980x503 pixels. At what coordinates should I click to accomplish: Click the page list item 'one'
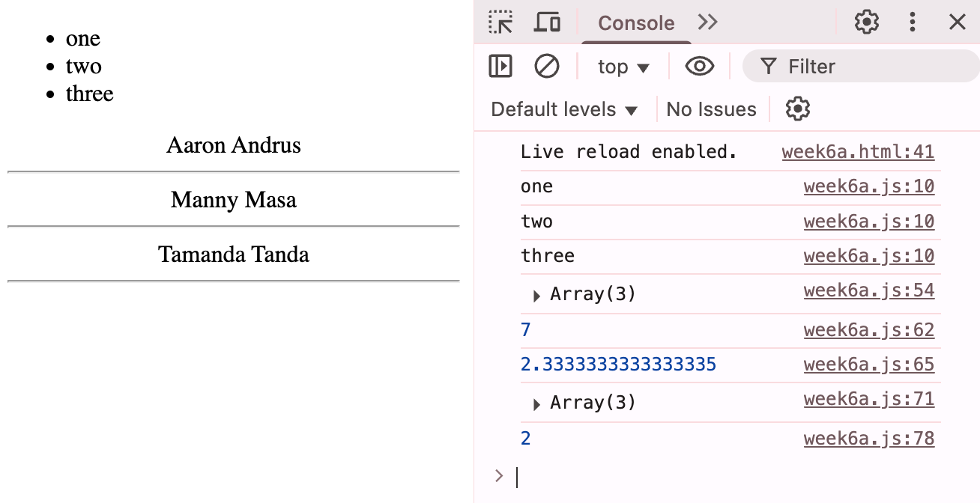[83, 39]
